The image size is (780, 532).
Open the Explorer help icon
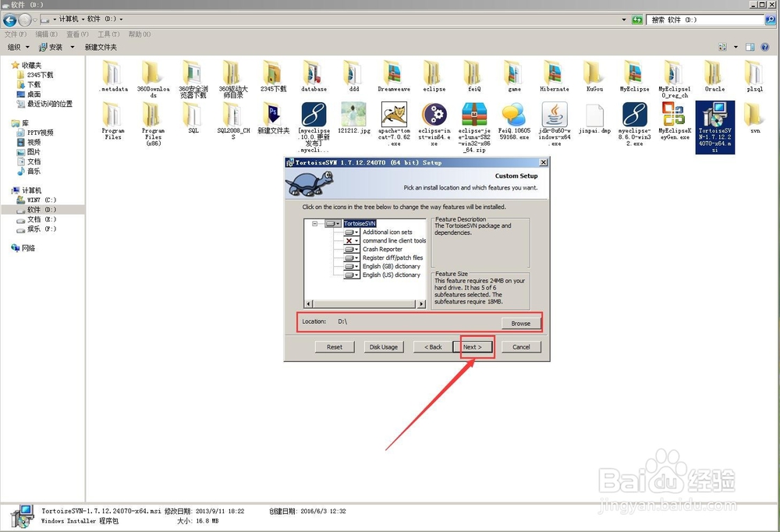pos(765,48)
